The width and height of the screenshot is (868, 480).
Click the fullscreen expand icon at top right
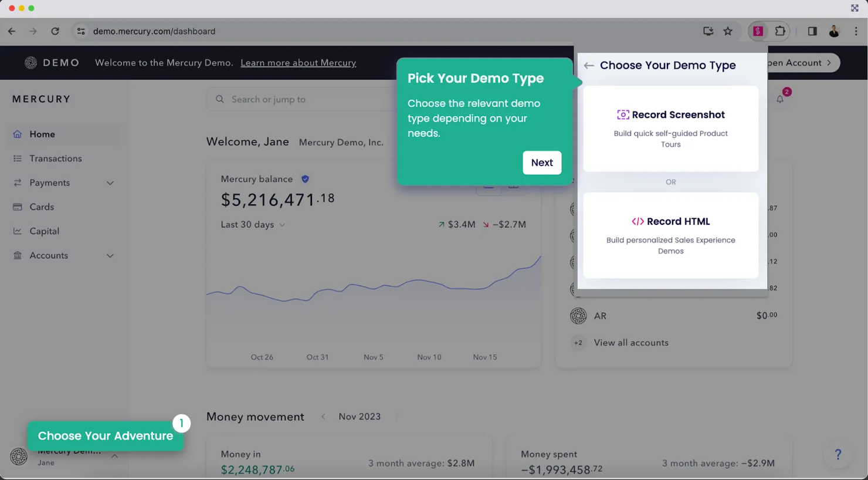[x=855, y=8]
